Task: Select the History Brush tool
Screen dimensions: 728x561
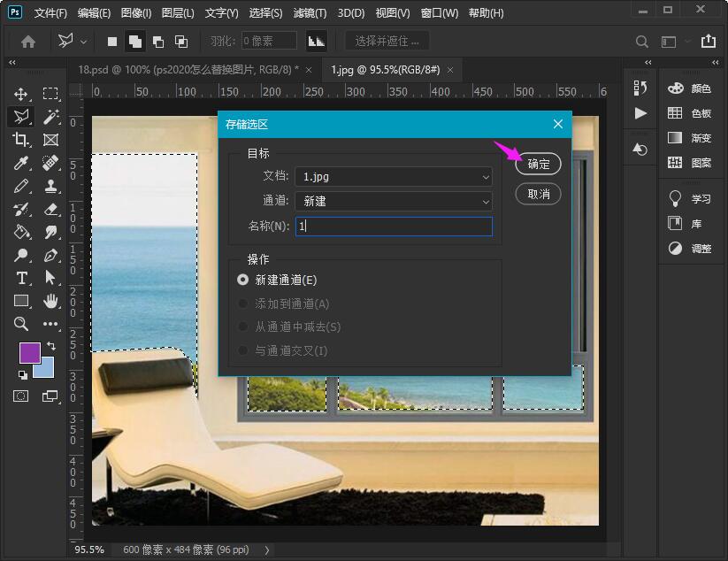Action: pos(21,209)
